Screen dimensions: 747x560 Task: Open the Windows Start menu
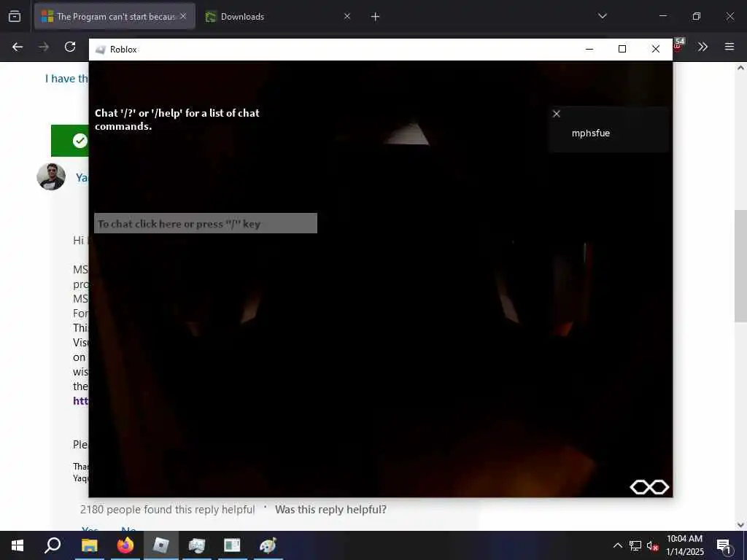18,545
